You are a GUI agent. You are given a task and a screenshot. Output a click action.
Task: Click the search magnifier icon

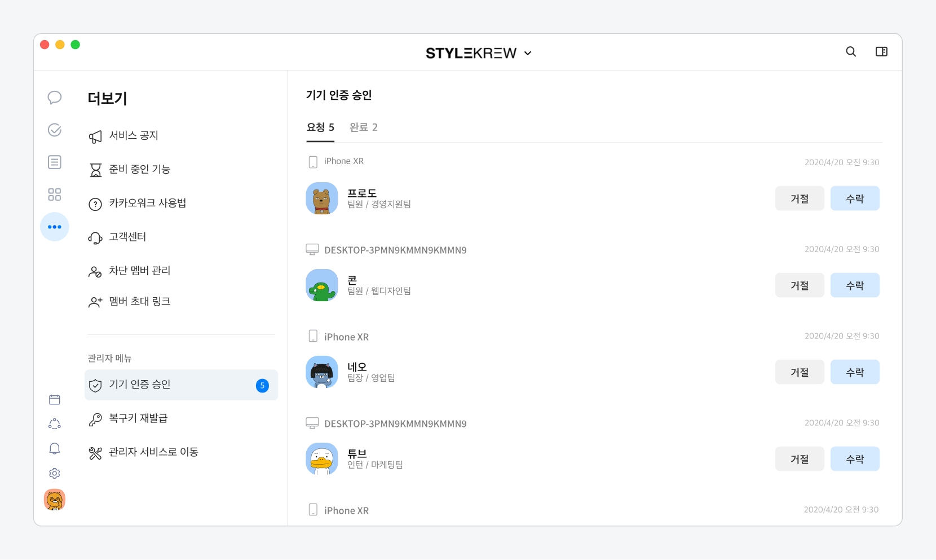tap(851, 52)
